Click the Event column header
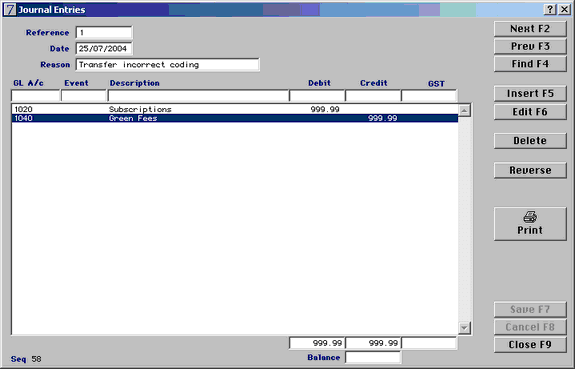Image resolution: width=575 pixels, height=369 pixels. [76, 83]
